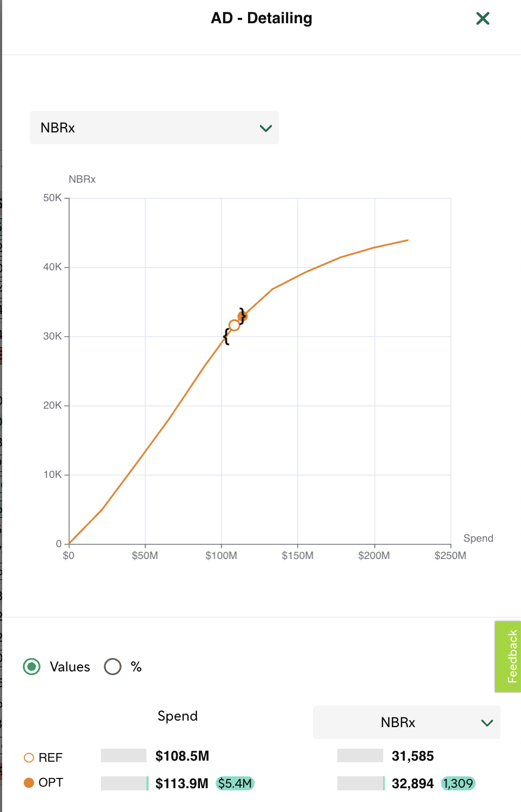
Task: Open the NBRx column dropdown near Spend
Action: pyautogui.click(x=406, y=722)
